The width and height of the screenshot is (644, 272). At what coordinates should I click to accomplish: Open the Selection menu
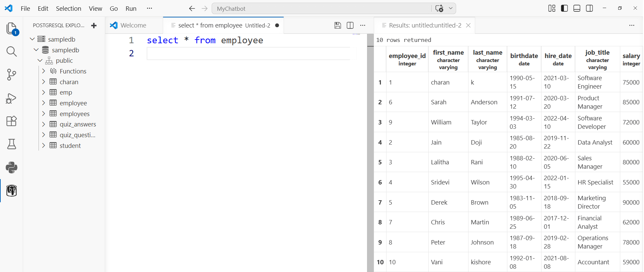[68, 8]
